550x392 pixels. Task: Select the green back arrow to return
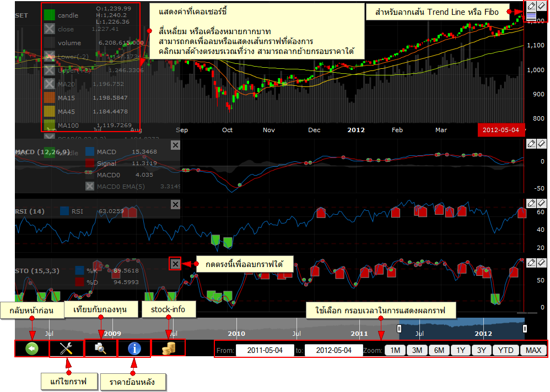click(x=31, y=349)
